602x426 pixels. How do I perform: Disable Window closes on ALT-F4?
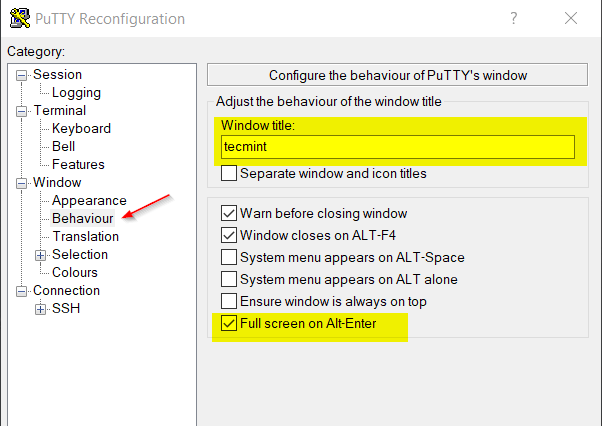click(x=230, y=236)
